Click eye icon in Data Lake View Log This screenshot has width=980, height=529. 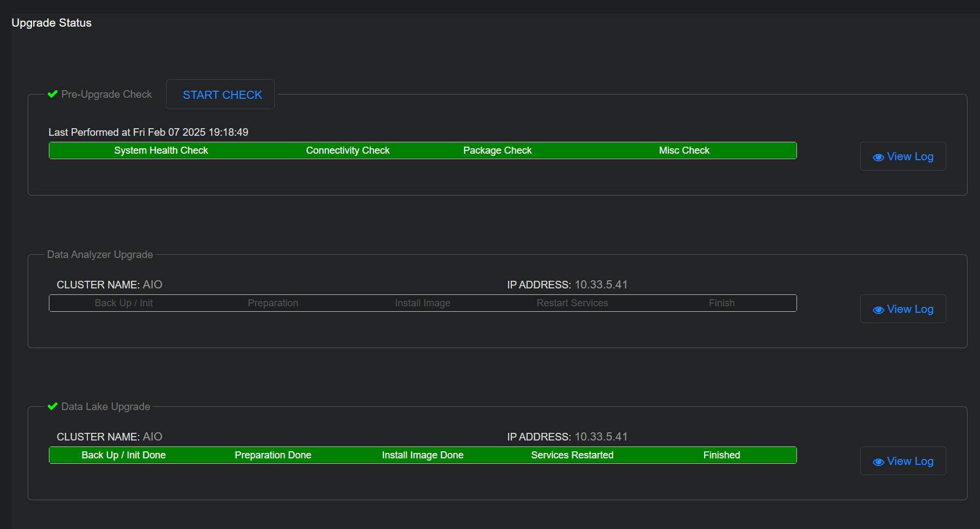coord(878,462)
